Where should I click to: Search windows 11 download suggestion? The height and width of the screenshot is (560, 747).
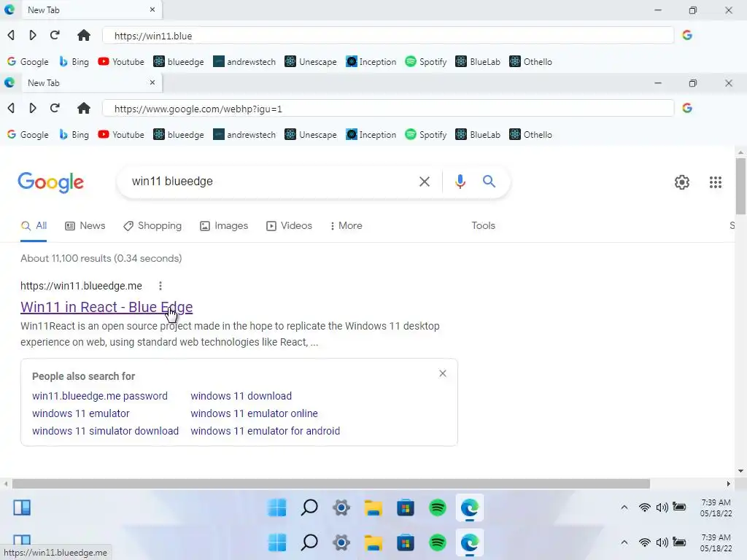[x=241, y=396]
